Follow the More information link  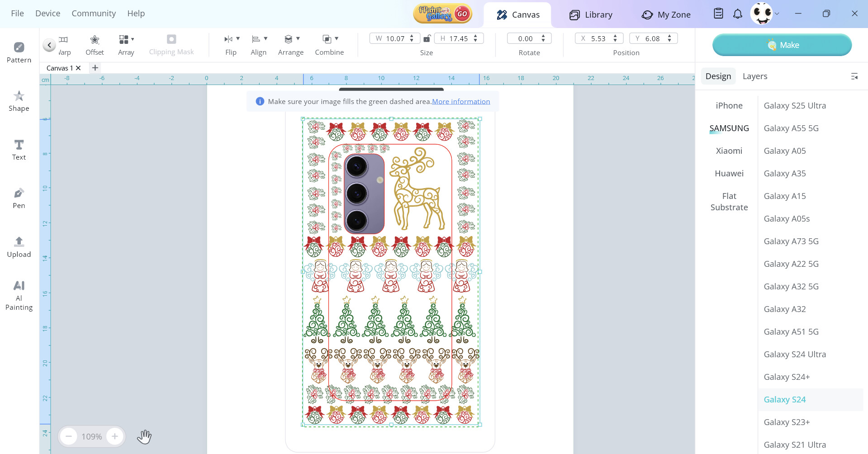[x=460, y=102]
